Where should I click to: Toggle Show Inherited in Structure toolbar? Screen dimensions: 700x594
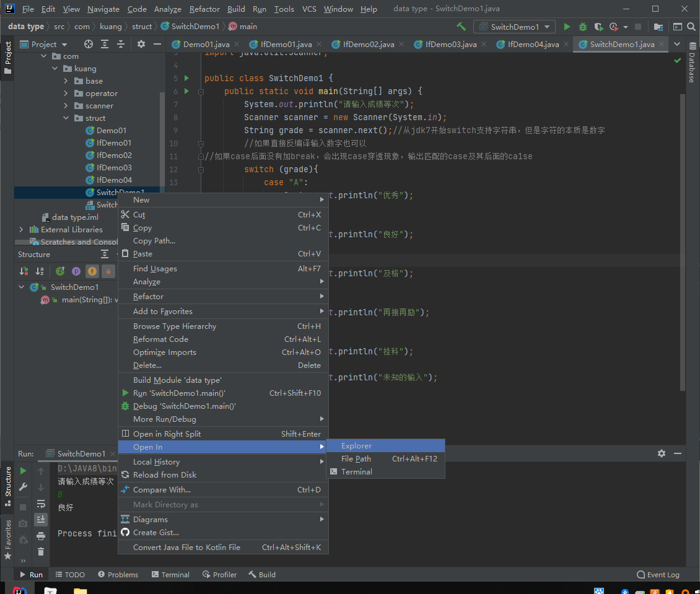[x=60, y=271]
